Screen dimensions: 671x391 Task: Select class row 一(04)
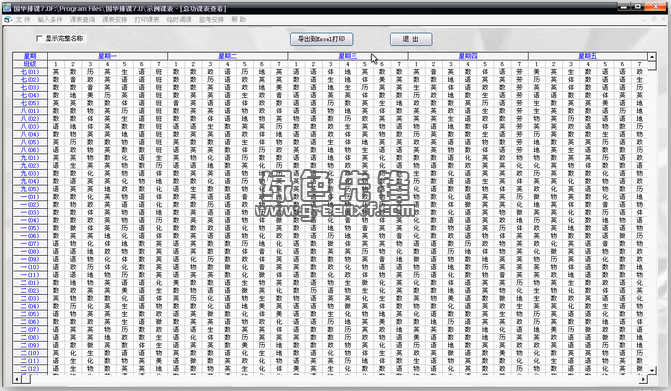point(30,220)
